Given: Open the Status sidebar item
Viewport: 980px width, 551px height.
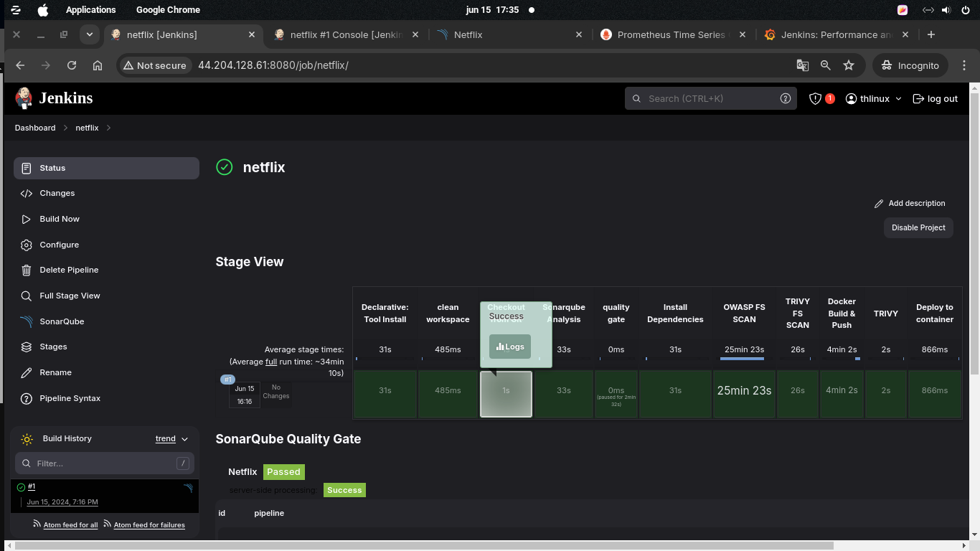Looking at the screenshot, I should click(x=106, y=168).
